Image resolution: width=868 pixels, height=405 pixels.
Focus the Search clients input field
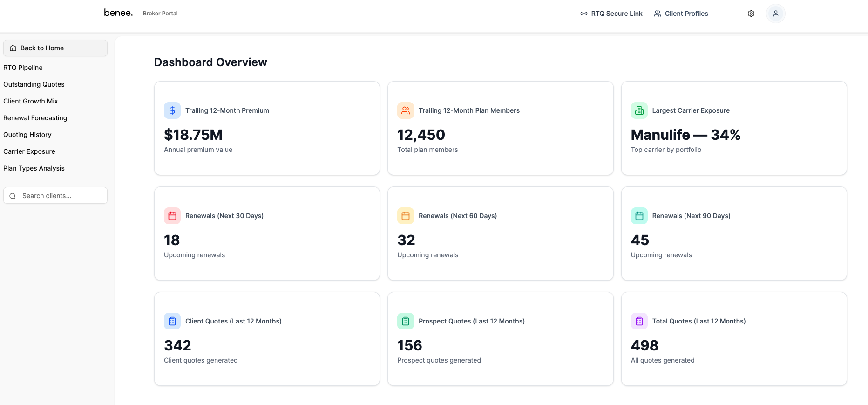pyautogui.click(x=61, y=196)
